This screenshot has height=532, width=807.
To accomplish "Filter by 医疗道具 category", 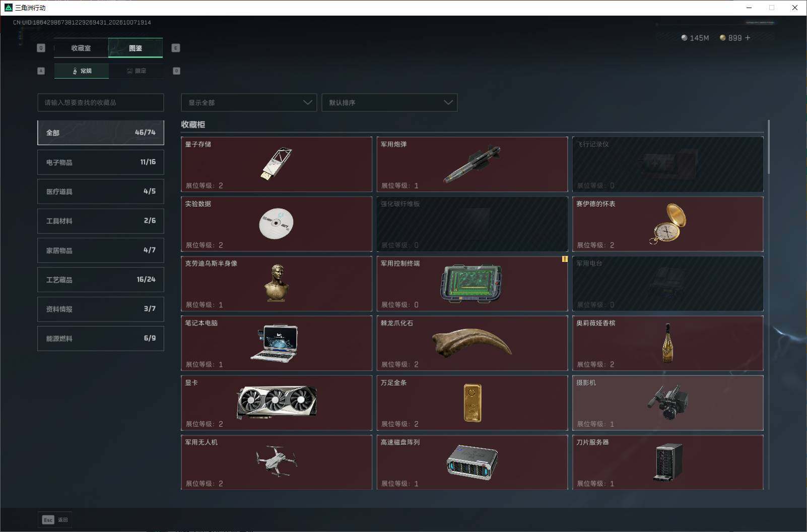I will tap(101, 191).
